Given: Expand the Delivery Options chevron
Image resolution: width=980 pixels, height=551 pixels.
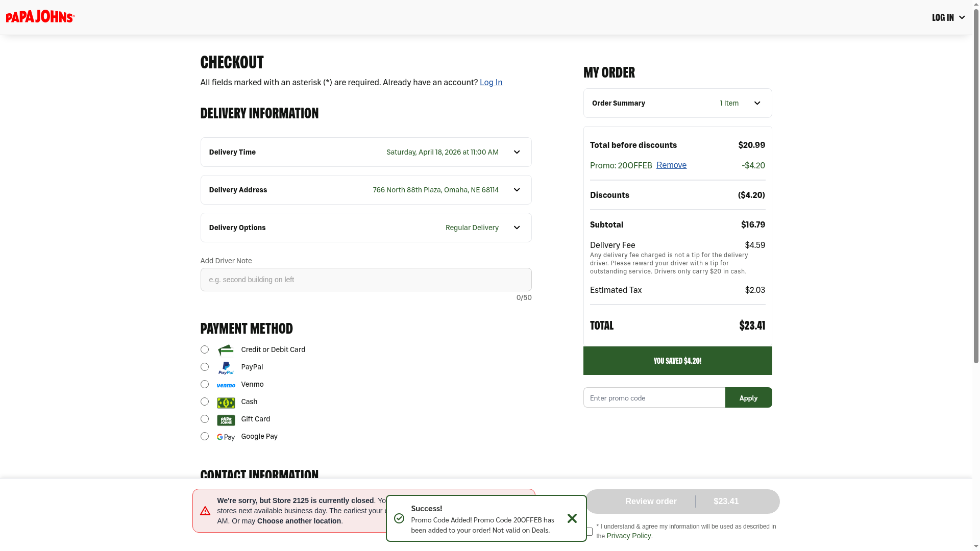Looking at the screenshot, I should (517, 228).
